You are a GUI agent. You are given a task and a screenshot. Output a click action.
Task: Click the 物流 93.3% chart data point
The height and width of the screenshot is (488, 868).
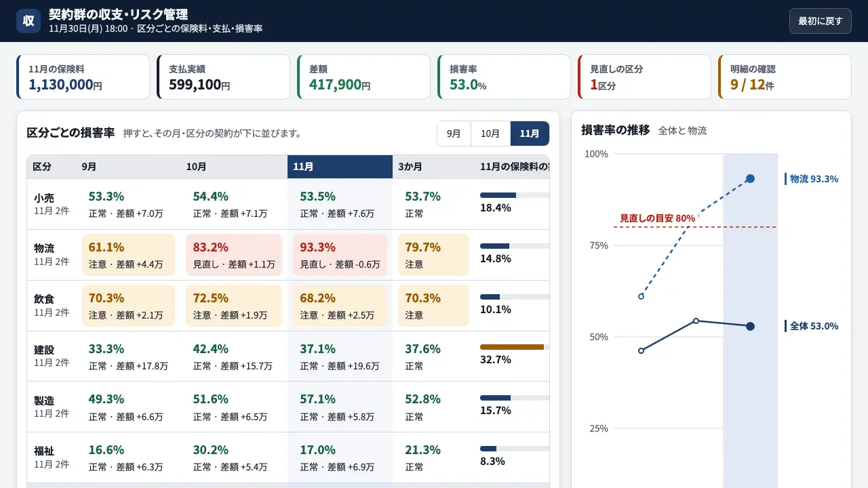tap(750, 178)
